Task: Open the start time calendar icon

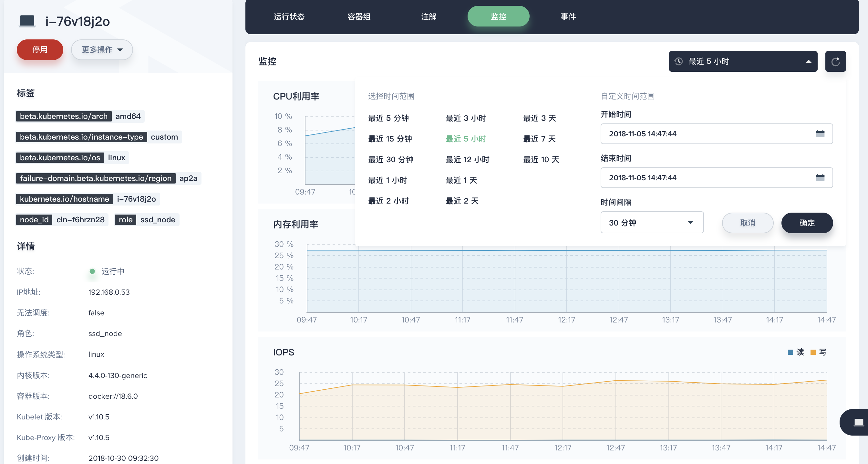Action: [x=820, y=133]
